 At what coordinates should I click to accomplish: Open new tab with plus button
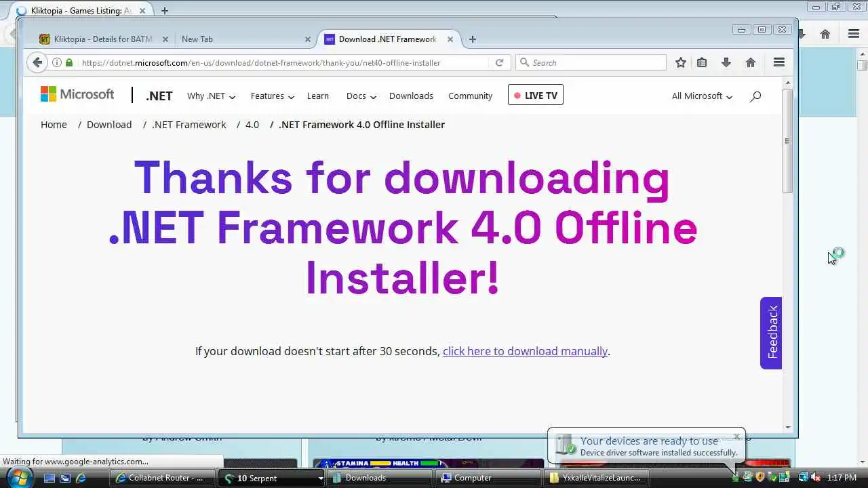[x=473, y=39]
